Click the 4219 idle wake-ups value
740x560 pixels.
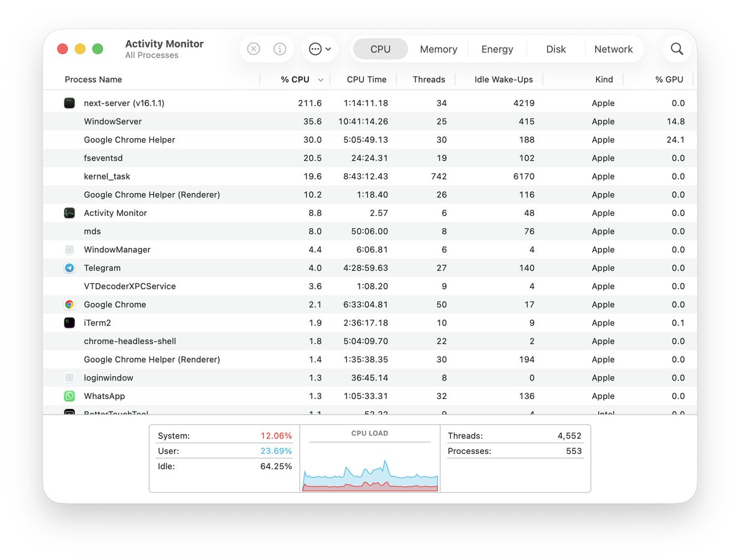pyautogui.click(x=524, y=103)
